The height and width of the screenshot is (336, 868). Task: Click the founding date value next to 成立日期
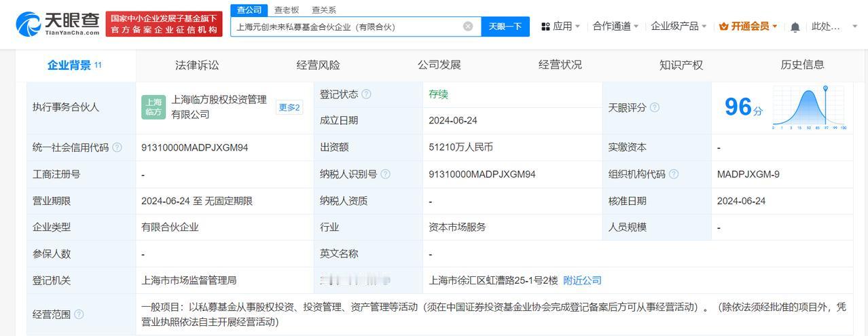click(453, 121)
